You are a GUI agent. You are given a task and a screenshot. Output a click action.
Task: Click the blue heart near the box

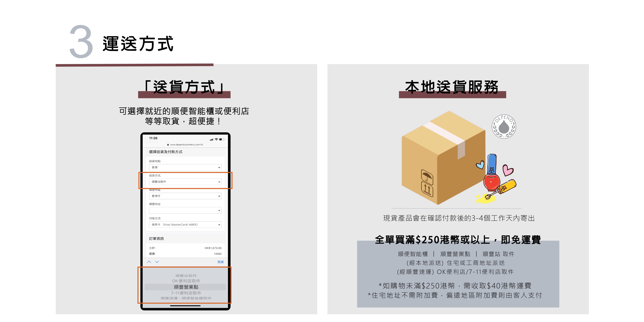tap(480, 165)
